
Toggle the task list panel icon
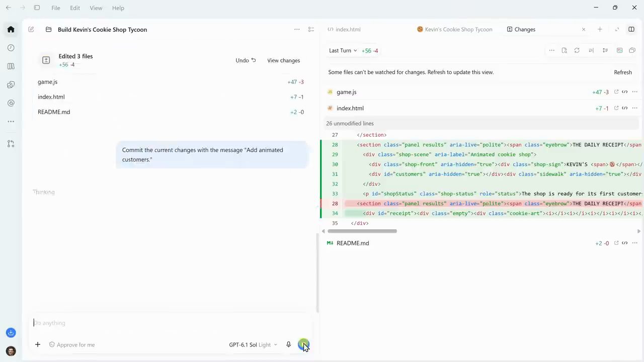tap(311, 30)
